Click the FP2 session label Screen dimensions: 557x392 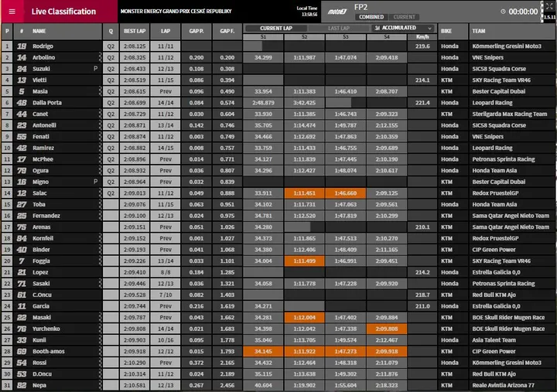coord(361,7)
